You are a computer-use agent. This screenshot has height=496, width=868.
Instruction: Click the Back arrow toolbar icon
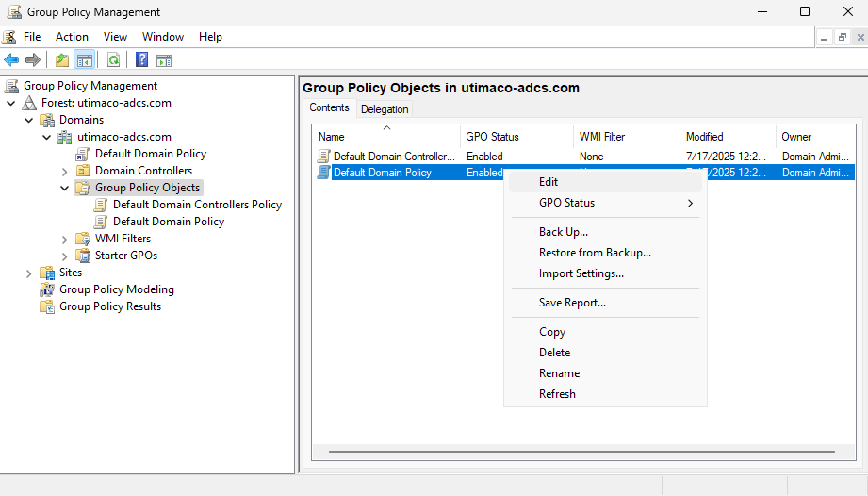click(x=11, y=60)
